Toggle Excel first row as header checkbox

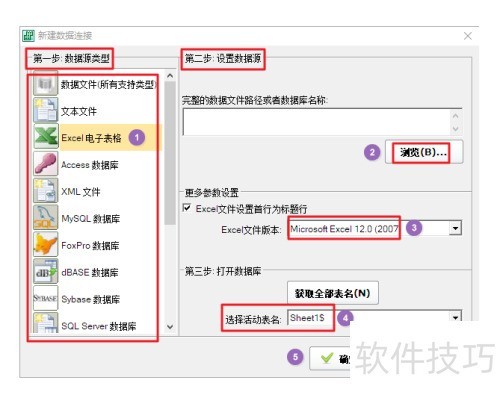(187, 208)
